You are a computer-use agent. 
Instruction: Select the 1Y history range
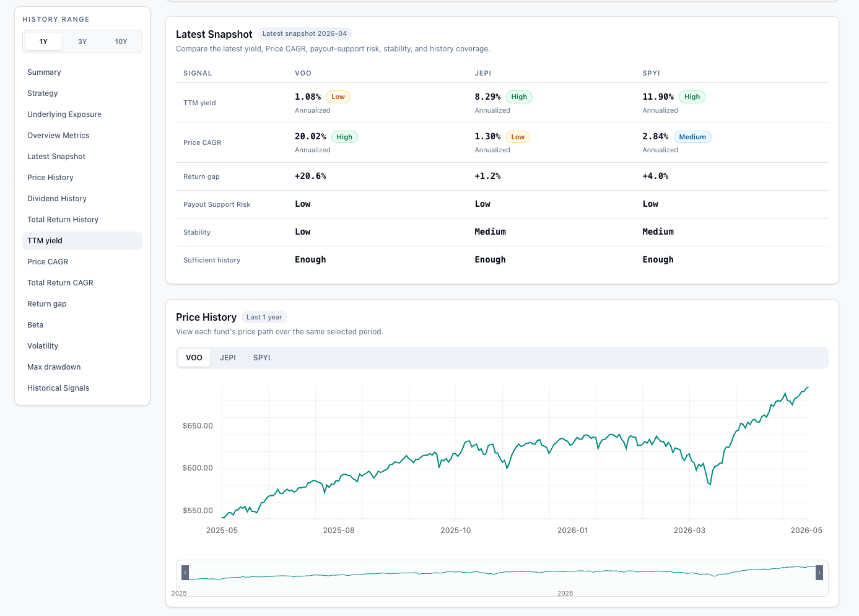43,41
